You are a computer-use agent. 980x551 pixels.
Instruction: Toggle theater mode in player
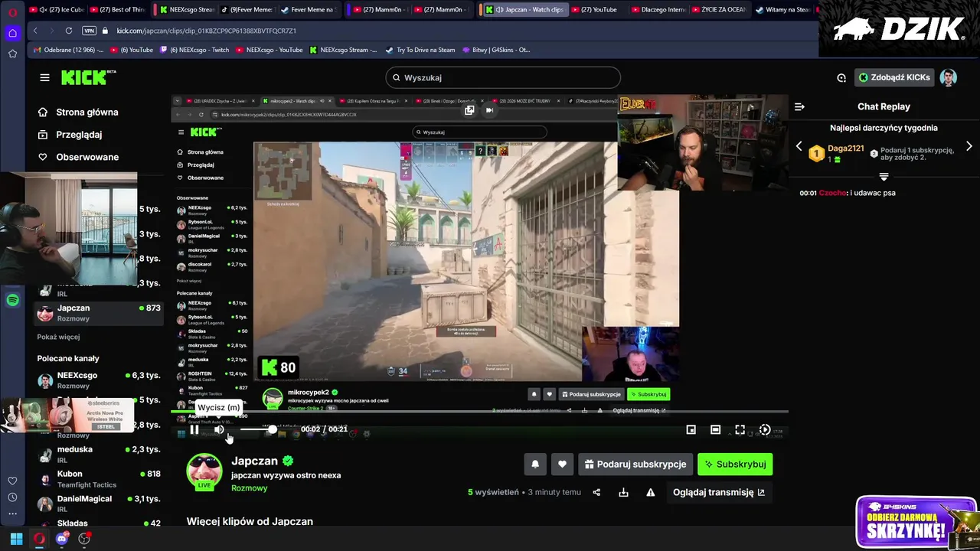715,430
